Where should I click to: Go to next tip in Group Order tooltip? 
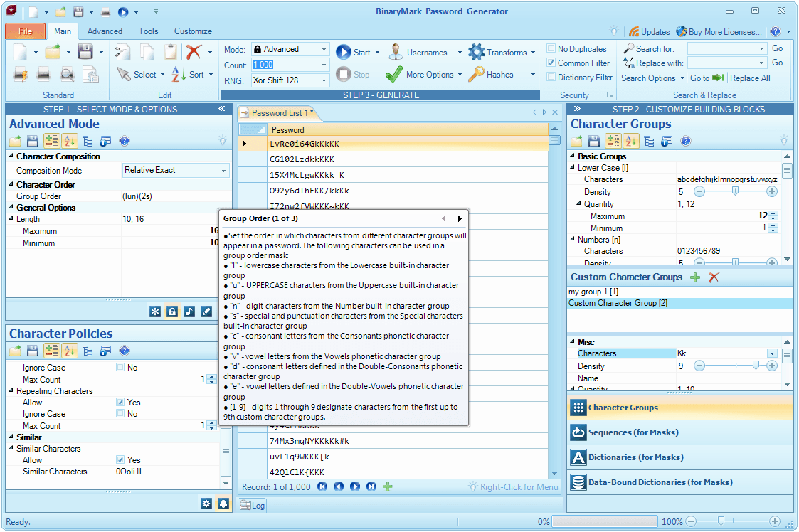coord(460,218)
